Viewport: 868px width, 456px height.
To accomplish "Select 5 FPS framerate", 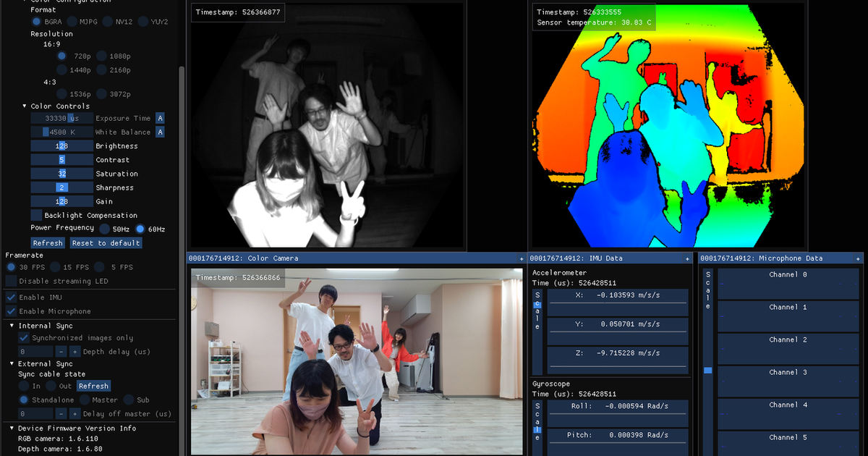I will tap(98, 267).
